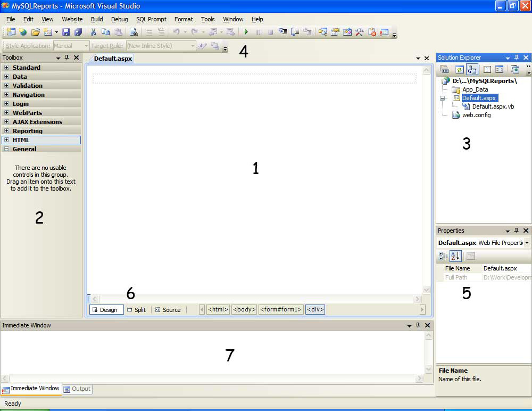Click the Open File folder icon
The image size is (532, 411).
tap(35, 32)
